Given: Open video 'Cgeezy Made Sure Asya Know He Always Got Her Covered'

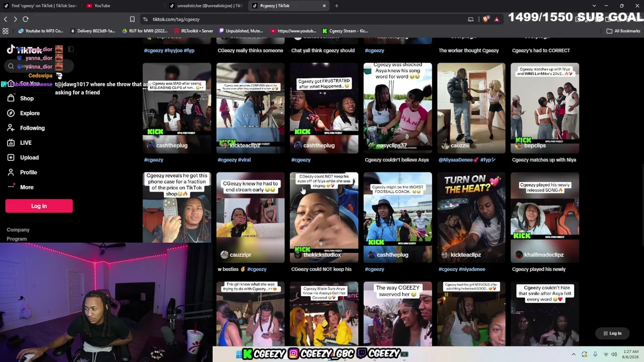Looking at the screenshot, I should tap(324, 314).
